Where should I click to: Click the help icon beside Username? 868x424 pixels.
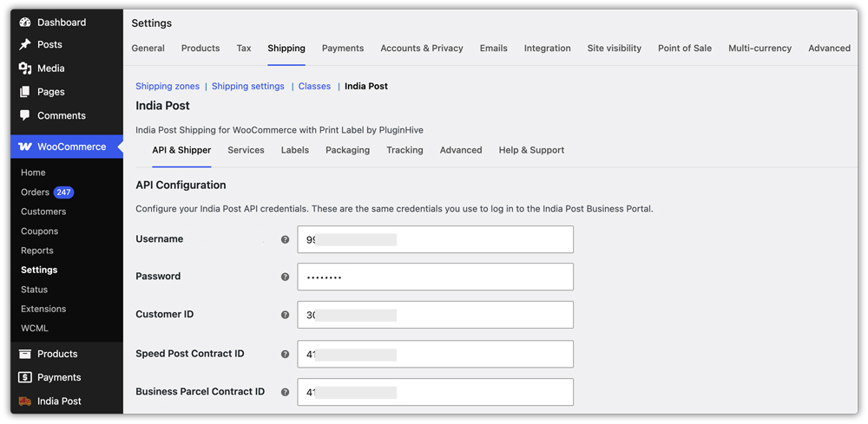(x=285, y=239)
